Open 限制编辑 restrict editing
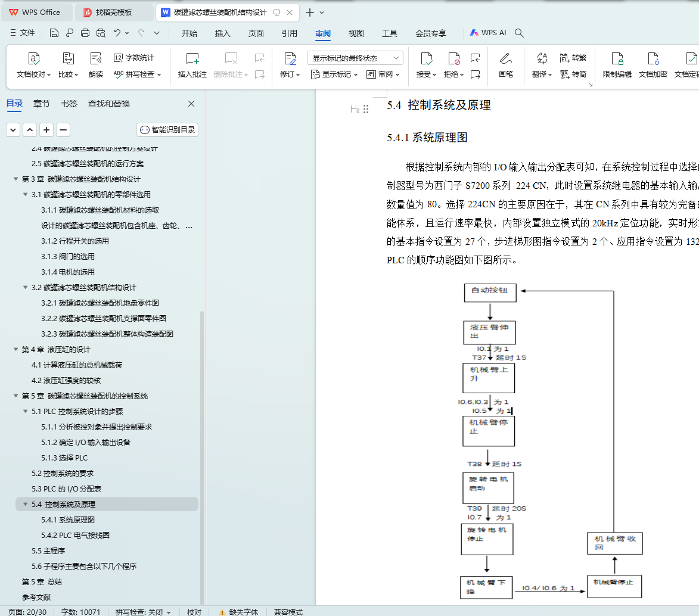The height and width of the screenshot is (616, 699). pyautogui.click(x=617, y=65)
